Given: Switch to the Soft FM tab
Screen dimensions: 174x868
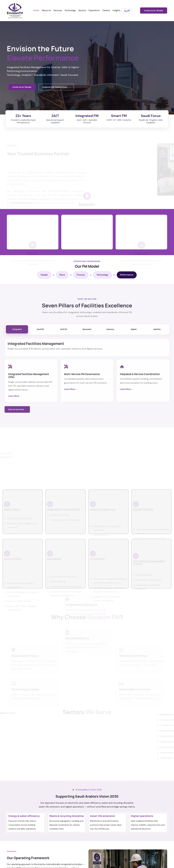Looking at the screenshot, I should click(x=63, y=329).
